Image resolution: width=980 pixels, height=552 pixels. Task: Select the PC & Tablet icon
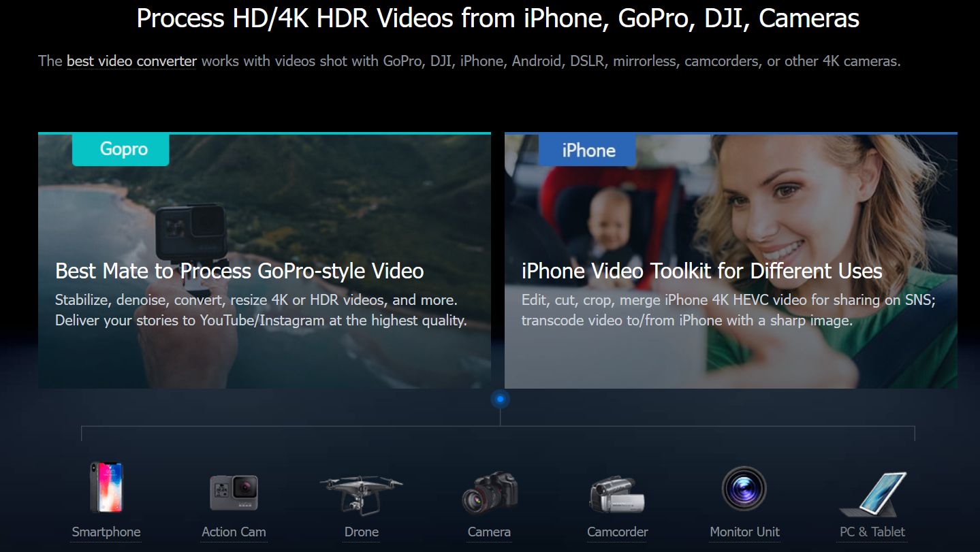[872, 494]
